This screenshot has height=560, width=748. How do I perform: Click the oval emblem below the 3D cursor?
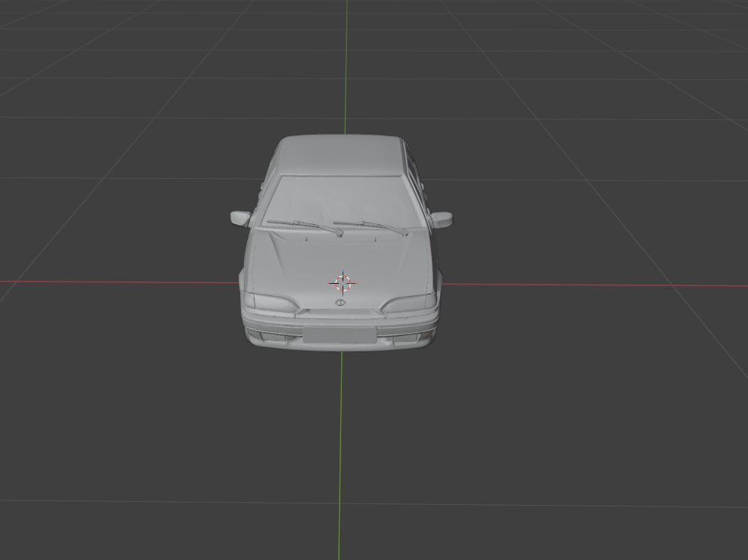340,303
